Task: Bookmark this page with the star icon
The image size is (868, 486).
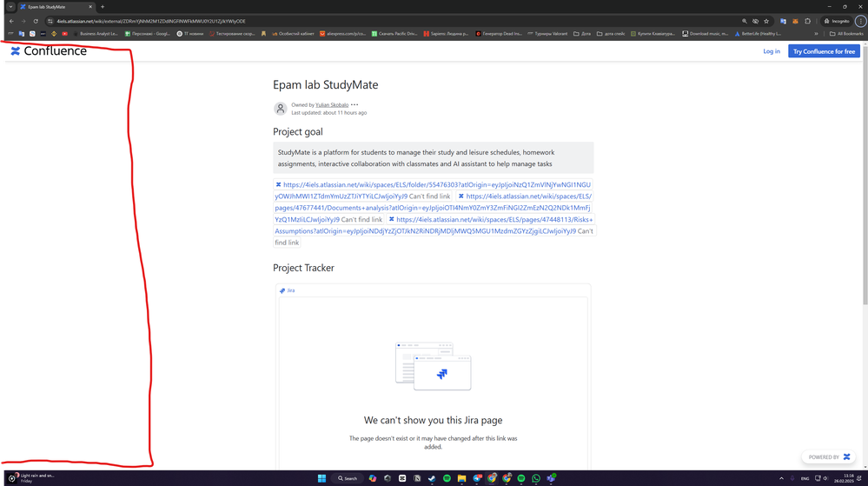Action: pos(766,21)
